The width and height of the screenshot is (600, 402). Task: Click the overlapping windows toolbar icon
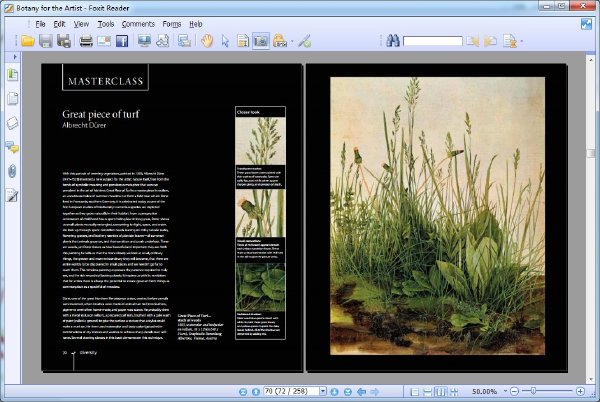coord(184,41)
